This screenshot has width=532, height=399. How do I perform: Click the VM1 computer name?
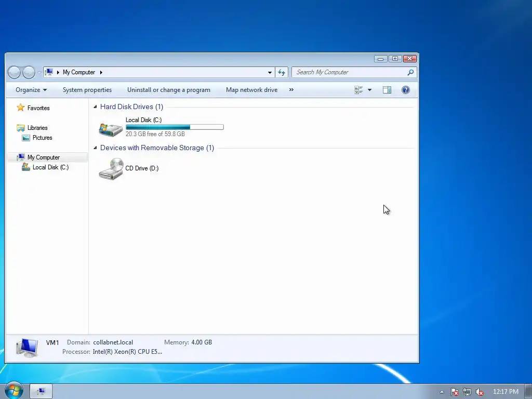(52, 343)
